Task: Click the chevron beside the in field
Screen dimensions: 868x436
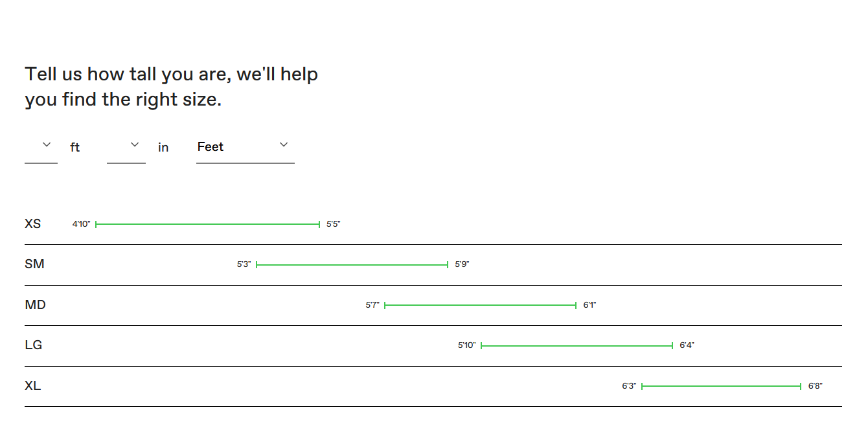Action: click(x=135, y=144)
